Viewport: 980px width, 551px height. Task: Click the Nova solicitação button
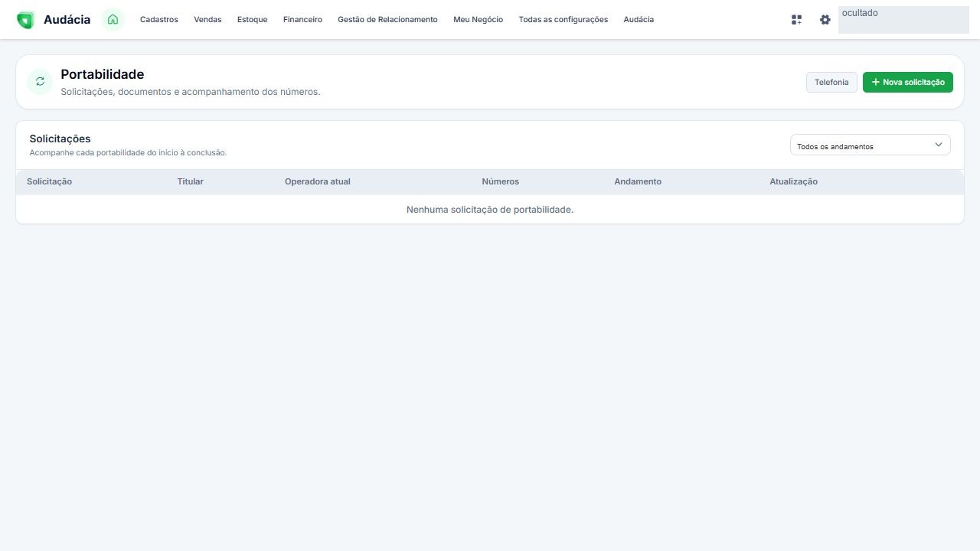click(x=907, y=82)
